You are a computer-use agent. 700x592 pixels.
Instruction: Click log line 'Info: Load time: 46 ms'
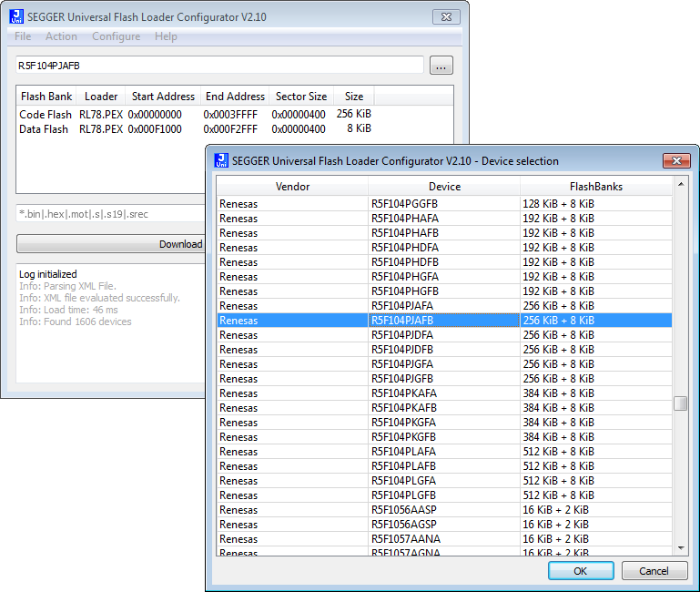point(68,310)
